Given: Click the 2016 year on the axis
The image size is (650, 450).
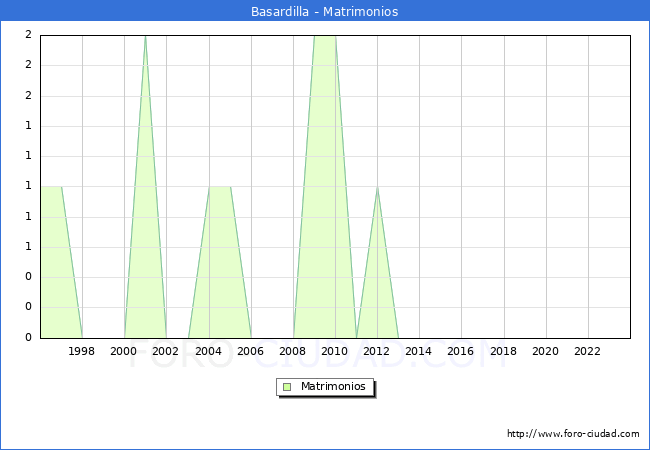Looking at the screenshot, I should tap(461, 351).
